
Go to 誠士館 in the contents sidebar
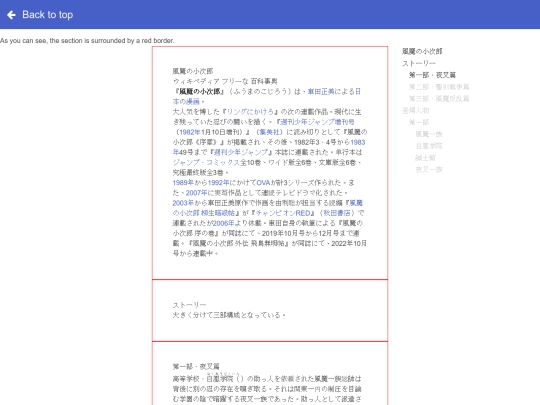pos(425,158)
